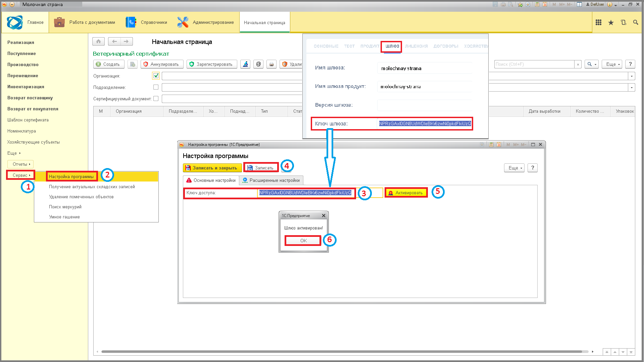The image size is (644, 362).
Task: Open help question mark in settings dialog
Action: [x=533, y=168]
